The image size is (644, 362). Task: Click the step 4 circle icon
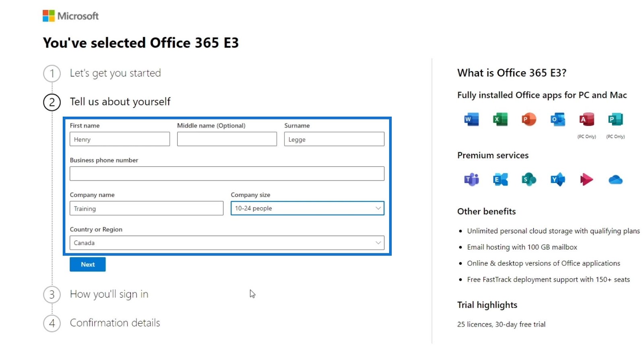coord(52,323)
